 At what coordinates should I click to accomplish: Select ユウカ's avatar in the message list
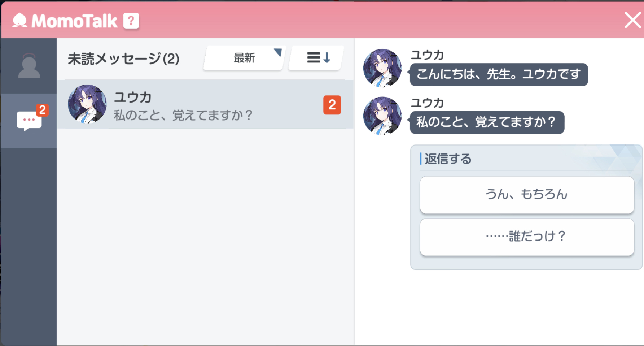(x=87, y=104)
